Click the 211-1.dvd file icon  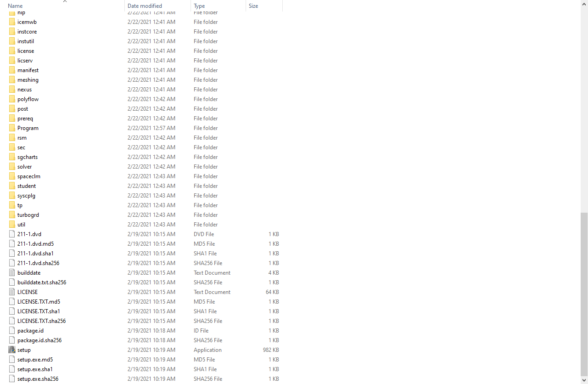click(12, 234)
